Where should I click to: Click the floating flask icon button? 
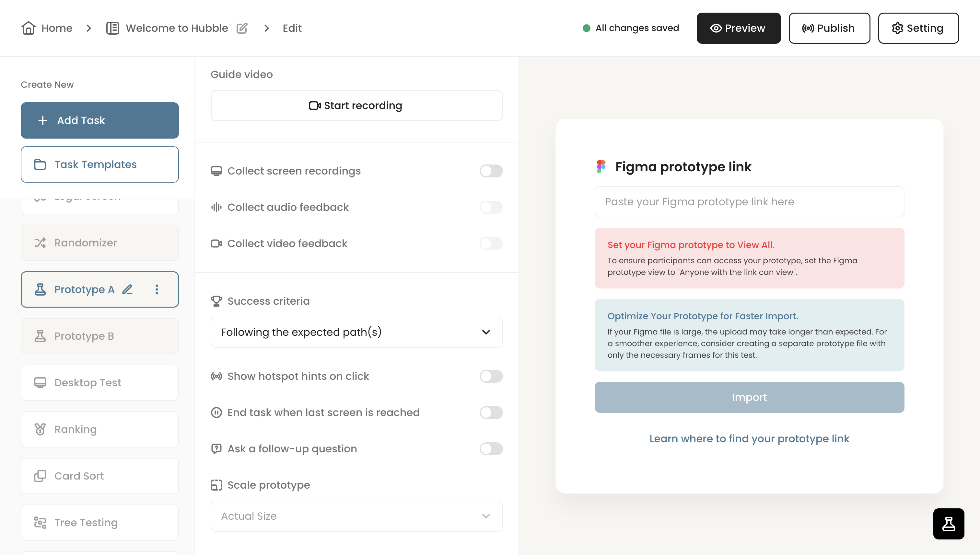949,524
